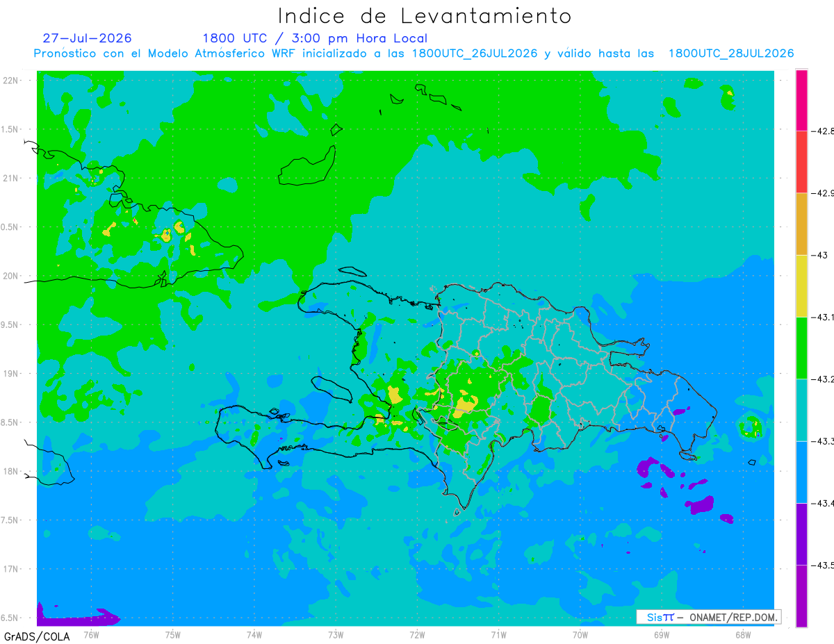Select the green legend color swatch
Screen dimensions: 834x644
click(x=801, y=347)
